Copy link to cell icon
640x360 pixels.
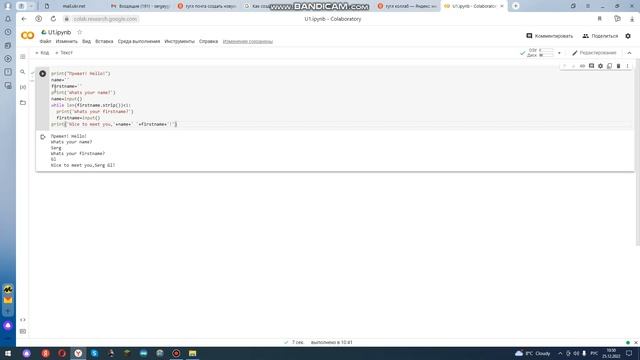(582, 66)
